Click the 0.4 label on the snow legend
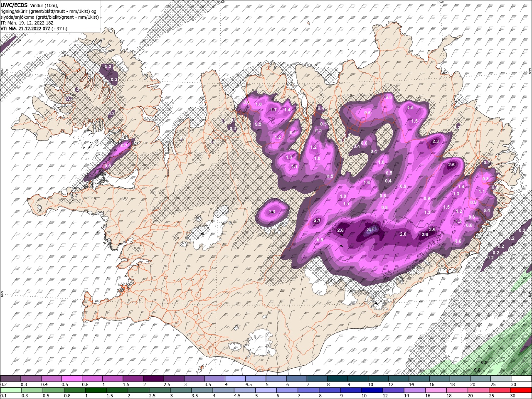The image size is (532, 399). click(44, 384)
